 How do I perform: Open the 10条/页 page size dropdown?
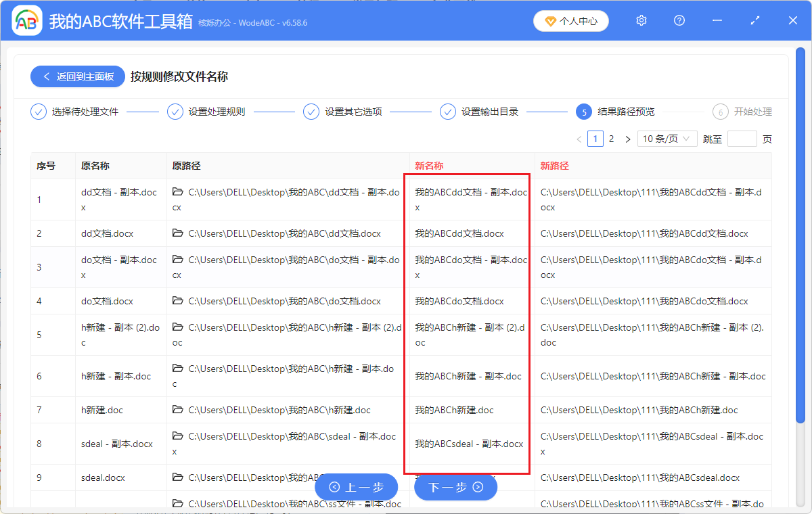[667, 138]
